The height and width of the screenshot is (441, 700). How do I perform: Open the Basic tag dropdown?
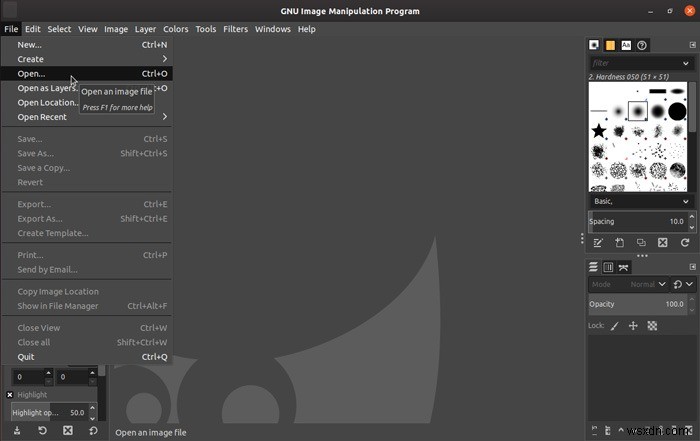click(x=642, y=201)
